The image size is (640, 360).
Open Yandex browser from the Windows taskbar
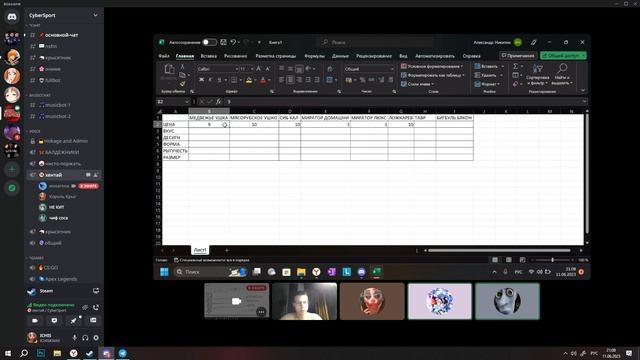73,353
